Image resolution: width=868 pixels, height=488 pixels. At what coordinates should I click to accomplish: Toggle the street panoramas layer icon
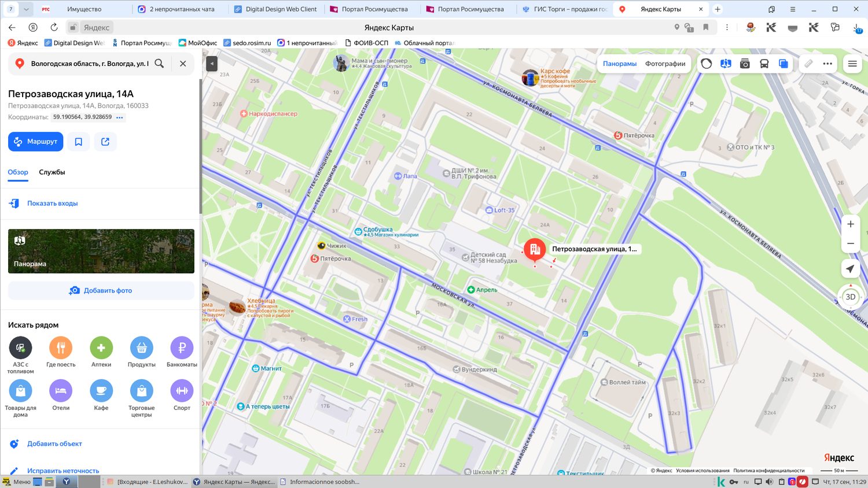tap(726, 64)
